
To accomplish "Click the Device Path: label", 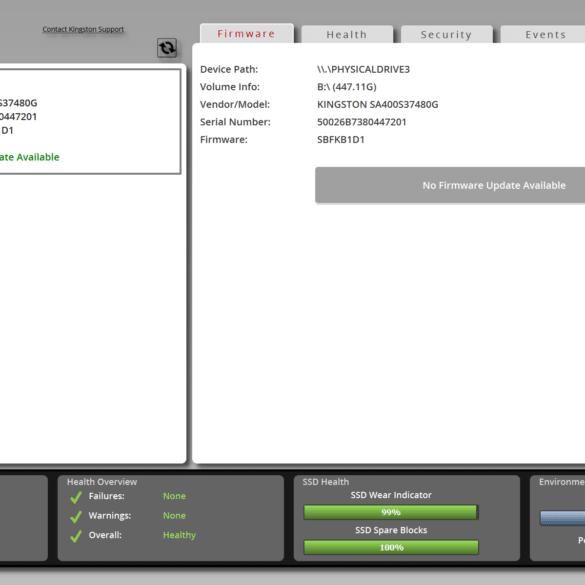I will (229, 69).
